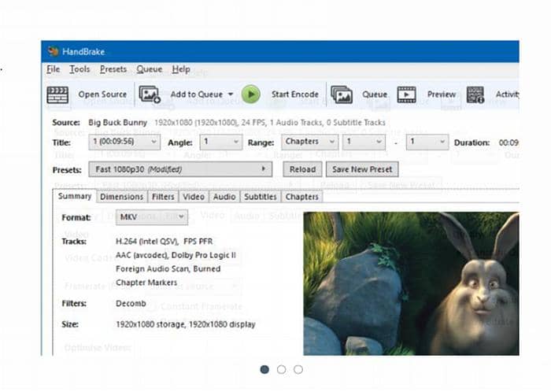Click the Preview label in toolbar
Viewport: 551px width, 392px height.
442,94
